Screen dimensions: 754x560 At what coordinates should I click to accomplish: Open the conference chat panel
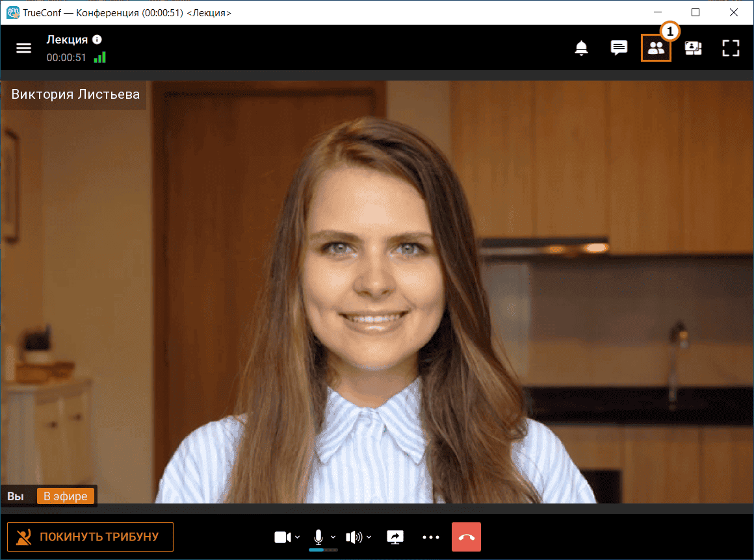click(x=619, y=48)
